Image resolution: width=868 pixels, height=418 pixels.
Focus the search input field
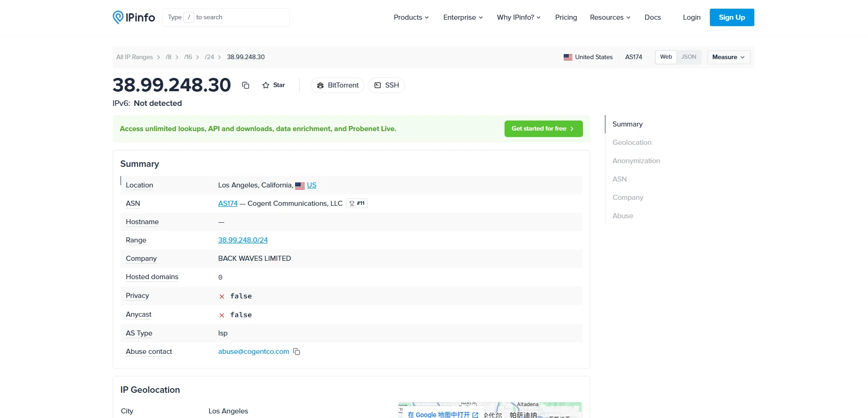[226, 17]
